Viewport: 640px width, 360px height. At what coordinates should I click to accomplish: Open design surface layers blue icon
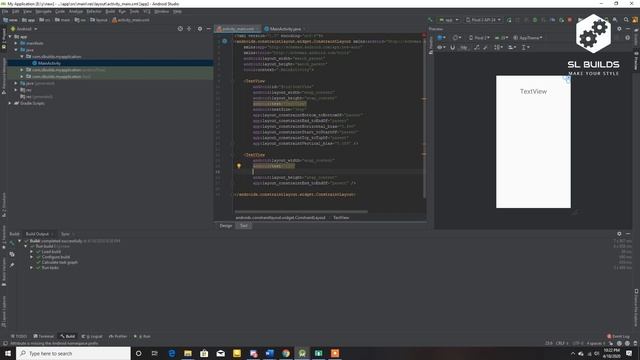[x=441, y=38]
